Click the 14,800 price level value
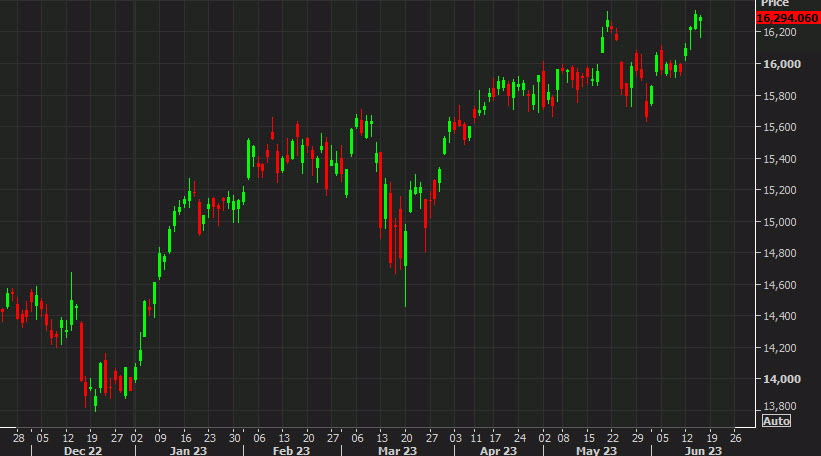This screenshot has width=821, height=456. (780, 253)
